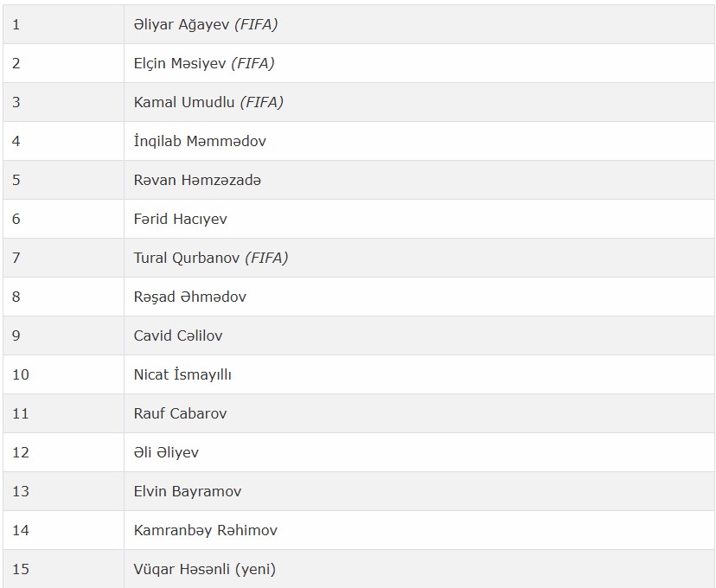This screenshot has width=716, height=588.
Task: Click the Elçin Məsiyev table cell
Action: (x=419, y=63)
